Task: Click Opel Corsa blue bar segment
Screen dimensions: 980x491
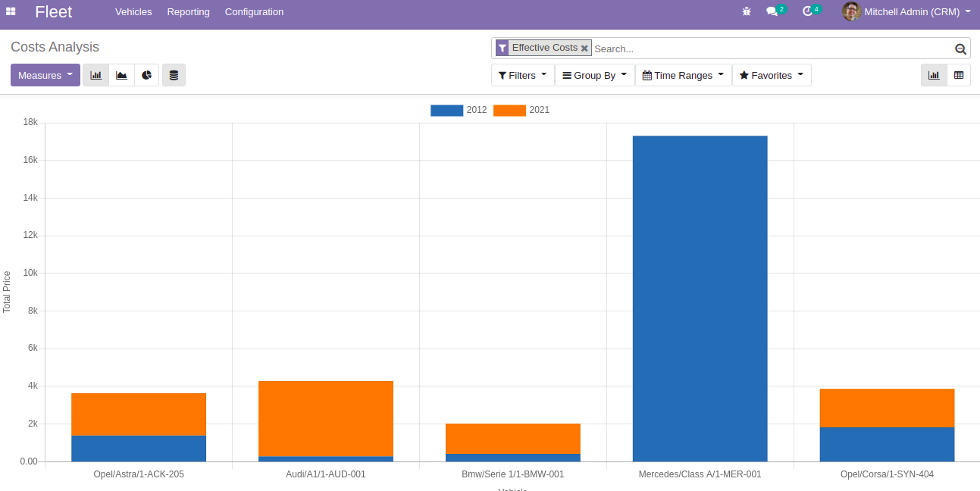Action: point(887,445)
